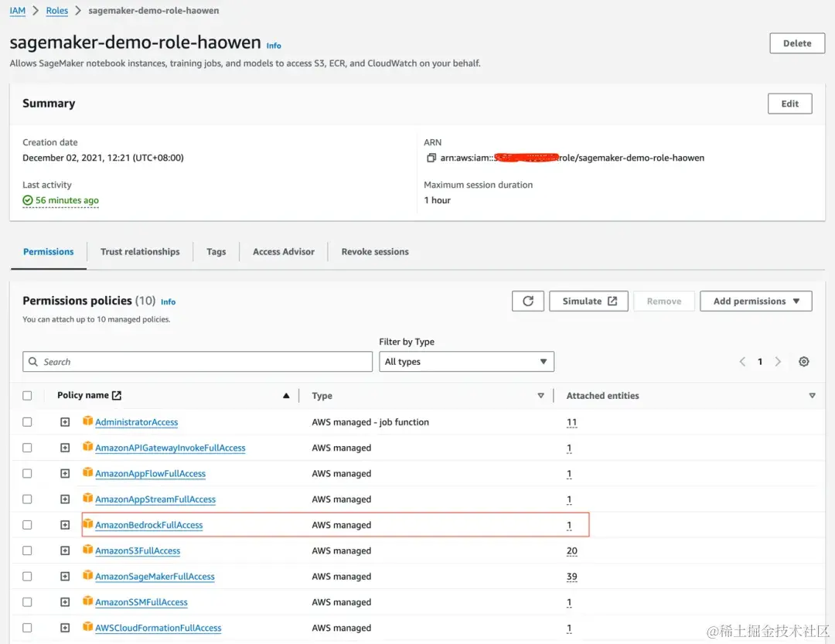Click the Edit summary button

[x=789, y=104]
